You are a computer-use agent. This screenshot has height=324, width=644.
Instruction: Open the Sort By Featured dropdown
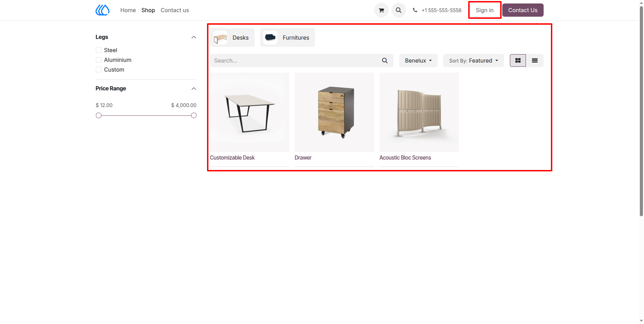click(473, 60)
